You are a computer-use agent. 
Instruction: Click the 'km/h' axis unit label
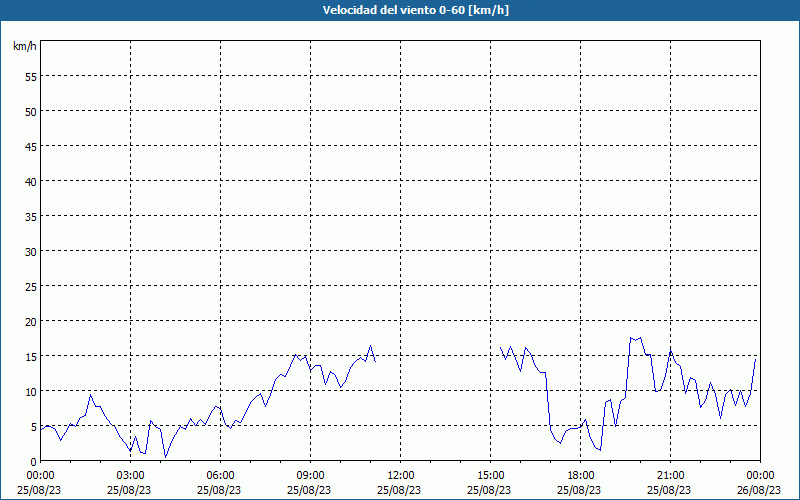(25, 46)
